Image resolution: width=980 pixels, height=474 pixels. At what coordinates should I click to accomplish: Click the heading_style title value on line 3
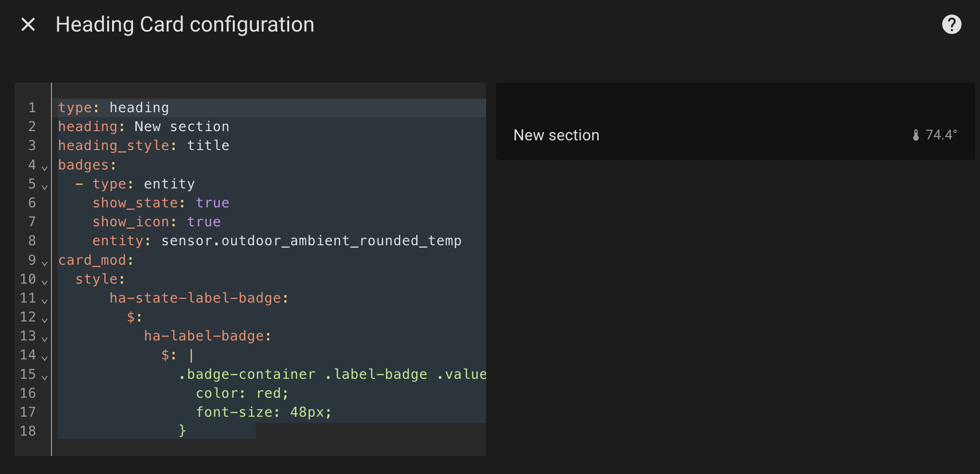[208, 145]
